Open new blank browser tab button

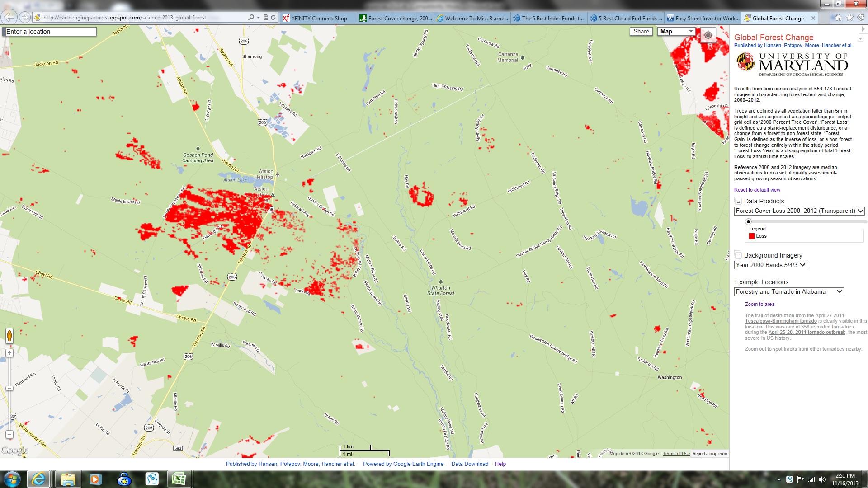point(824,19)
